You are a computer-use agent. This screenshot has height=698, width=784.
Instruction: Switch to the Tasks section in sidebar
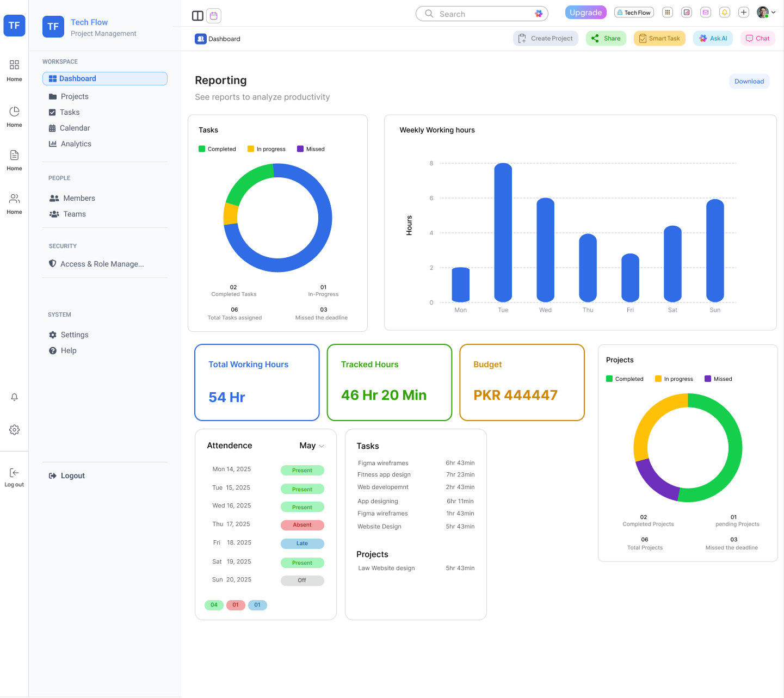69,112
